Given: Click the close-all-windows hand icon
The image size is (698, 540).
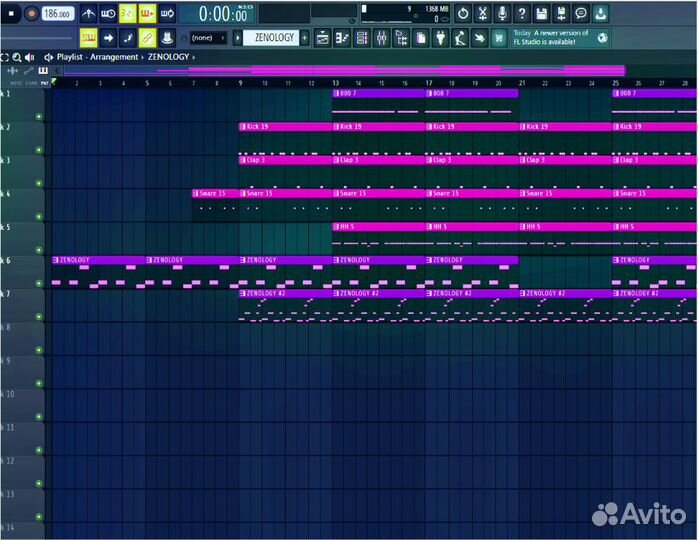Looking at the screenshot, I should point(479,38).
